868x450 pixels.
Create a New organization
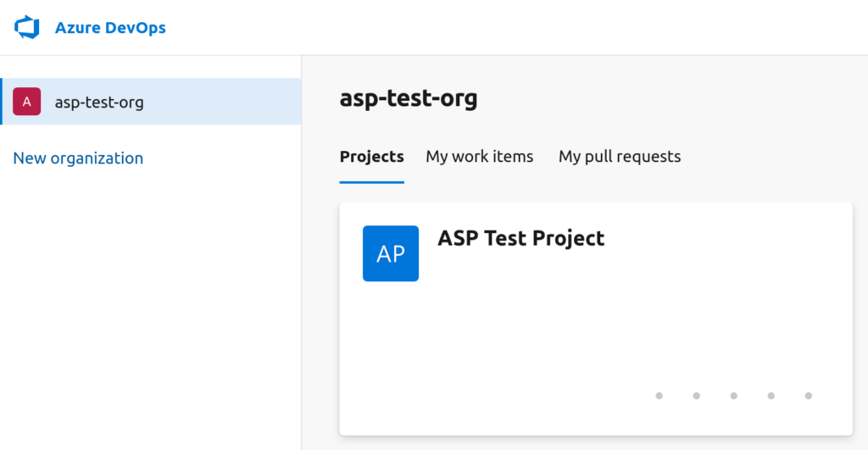(78, 158)
